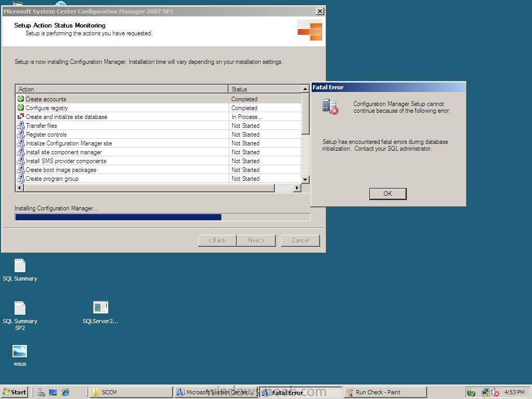Select 'Install SMS provider components' row

tap(158, 161)
